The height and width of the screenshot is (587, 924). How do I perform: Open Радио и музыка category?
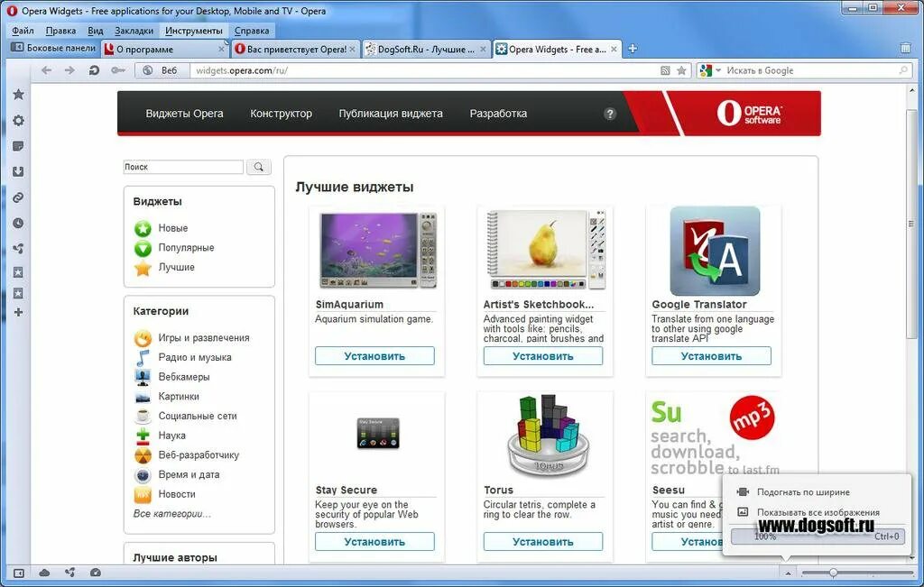(195, 357)
